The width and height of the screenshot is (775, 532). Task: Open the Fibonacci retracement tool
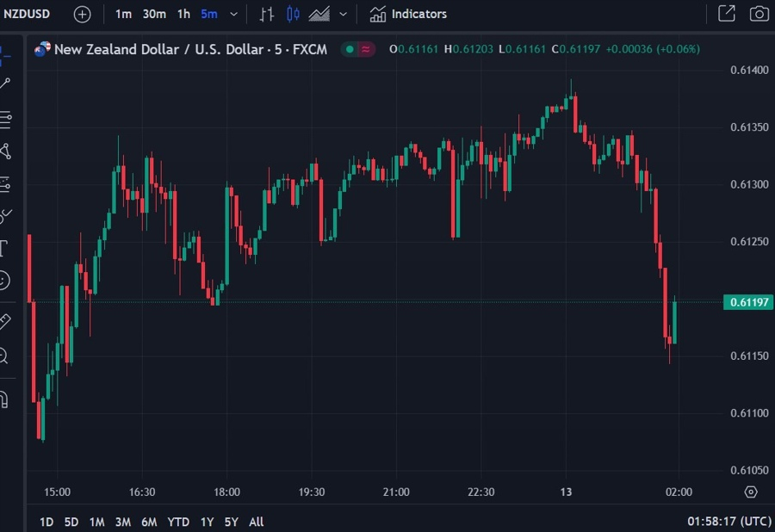5,118
